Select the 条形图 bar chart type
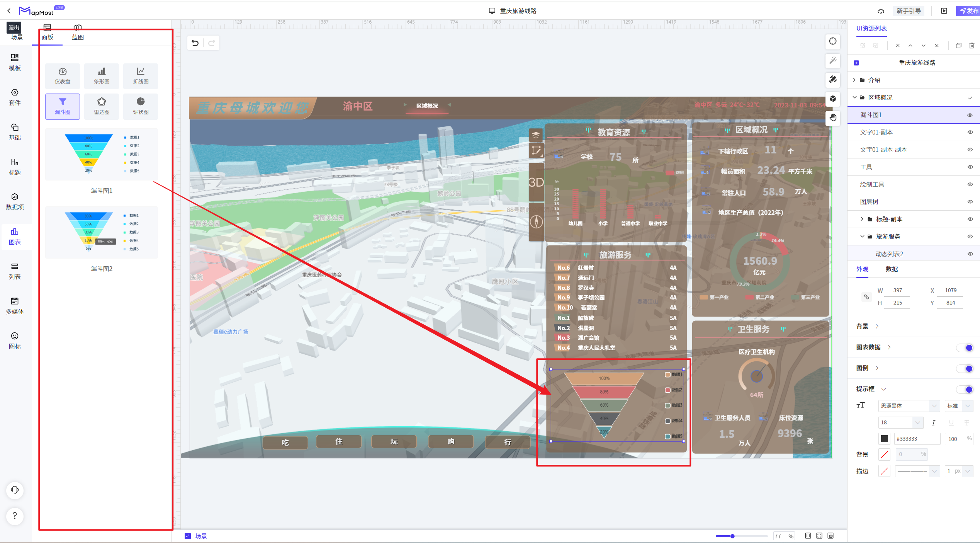Image resolution: width=980 pixels, height=543 pixels. pos(102,76)
